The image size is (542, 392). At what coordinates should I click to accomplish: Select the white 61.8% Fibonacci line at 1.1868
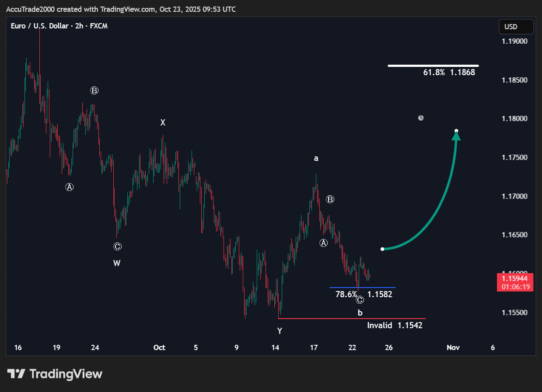433,66
